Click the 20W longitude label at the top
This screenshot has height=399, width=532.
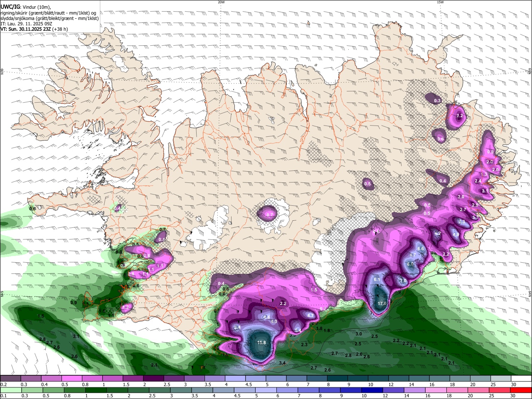(222, 2)
